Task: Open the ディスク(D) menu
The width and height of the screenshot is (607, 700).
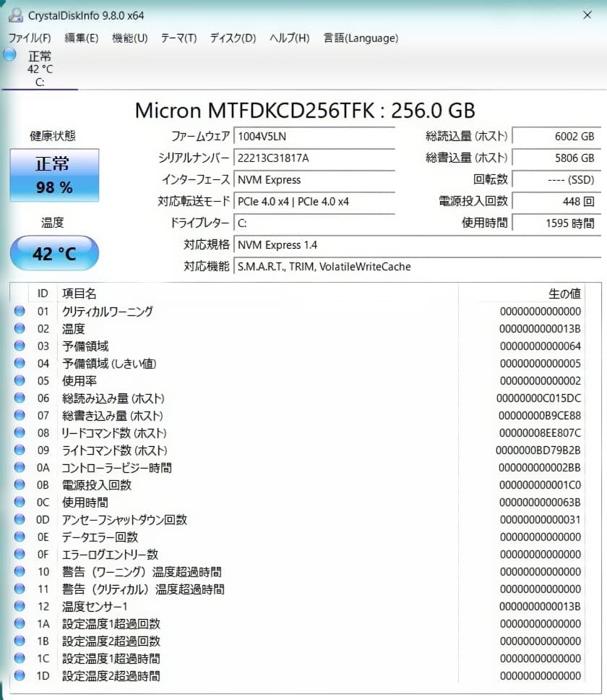Action: pyautogui.click(x=233, y=38)
